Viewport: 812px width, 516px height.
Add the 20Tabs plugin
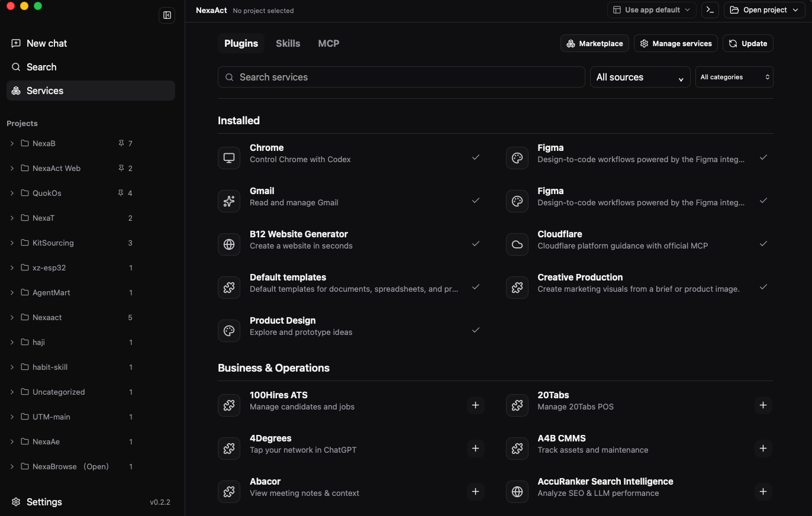point(763,405)
